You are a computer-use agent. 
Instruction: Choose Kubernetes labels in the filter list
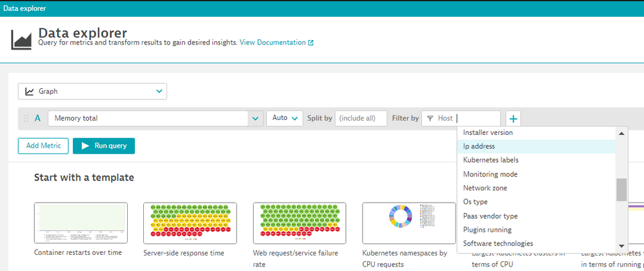(x=490, y=160)
